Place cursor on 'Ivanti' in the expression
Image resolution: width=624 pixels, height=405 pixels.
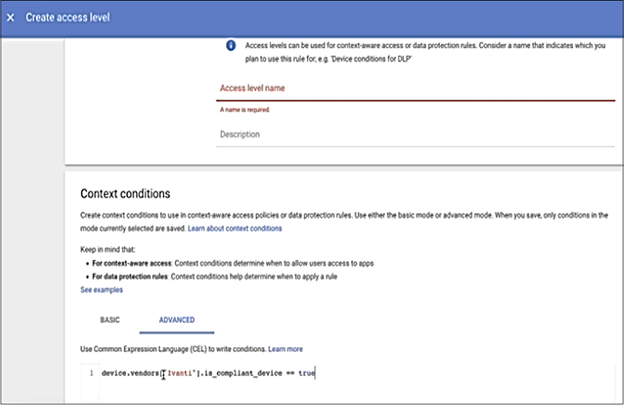[x=181, y=373]
